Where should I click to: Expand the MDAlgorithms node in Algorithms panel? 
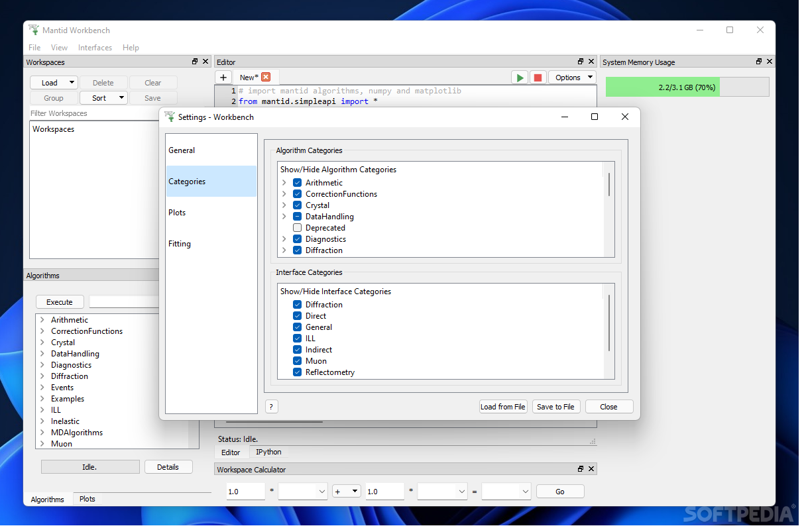[x=42, y=433]
